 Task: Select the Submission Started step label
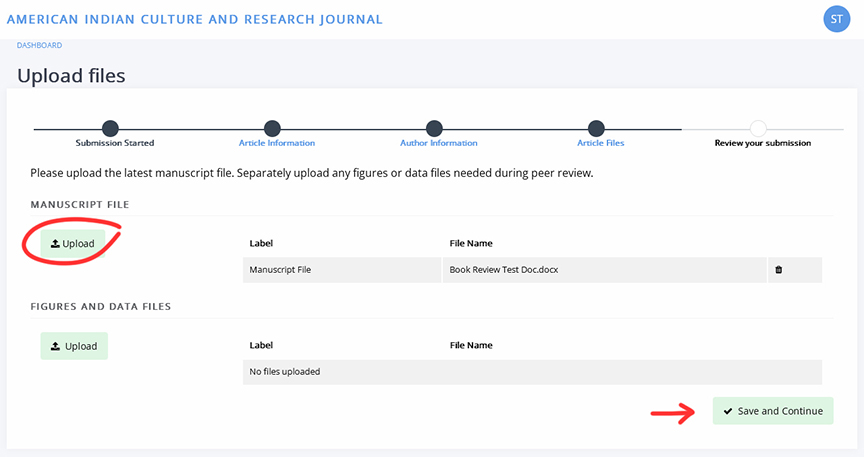[x=115, y=143]
